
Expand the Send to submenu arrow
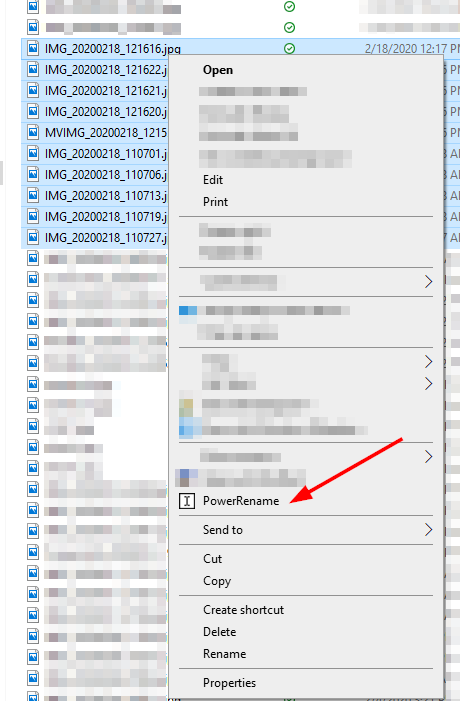point(428,530)
